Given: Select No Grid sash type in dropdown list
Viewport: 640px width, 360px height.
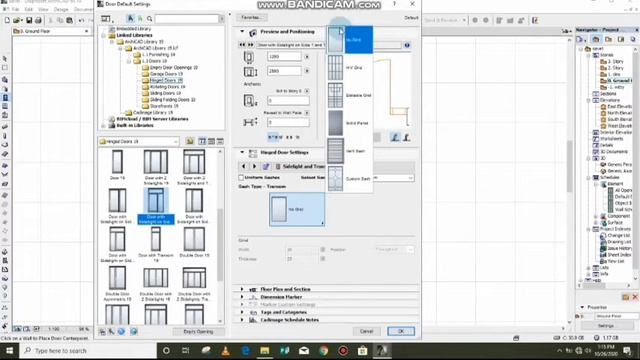Looking at the screenshot, I should coord(350,40).
